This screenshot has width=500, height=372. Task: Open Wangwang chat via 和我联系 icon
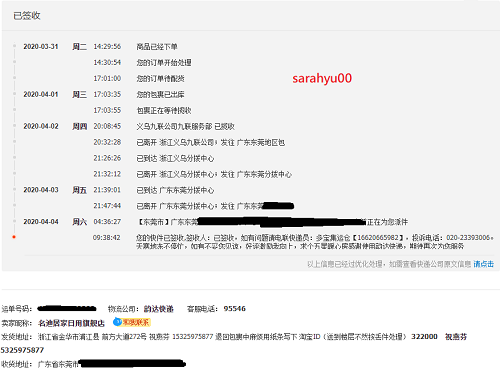pyautogui.click(x=132, y=322)
